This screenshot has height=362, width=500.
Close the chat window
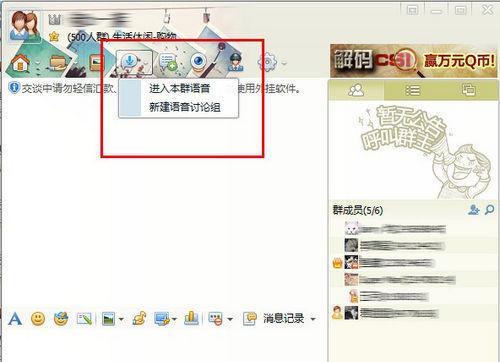(x=487, y=10)
